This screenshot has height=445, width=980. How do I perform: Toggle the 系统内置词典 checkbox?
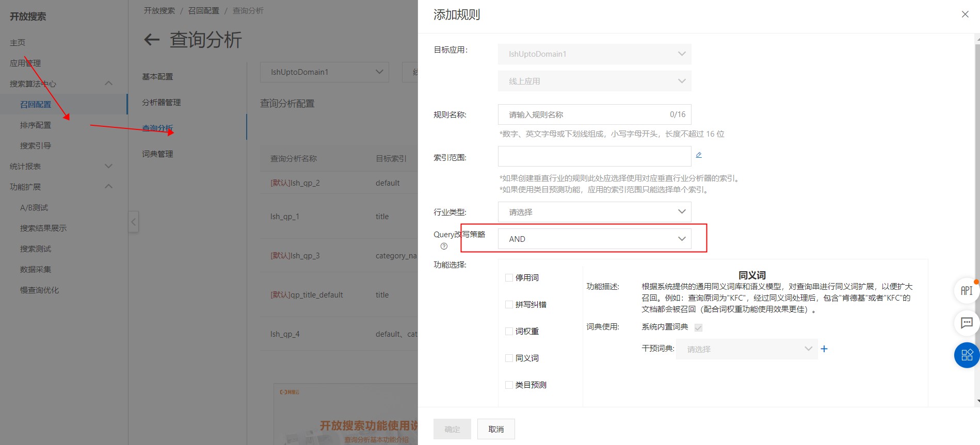tap(698, 327)
